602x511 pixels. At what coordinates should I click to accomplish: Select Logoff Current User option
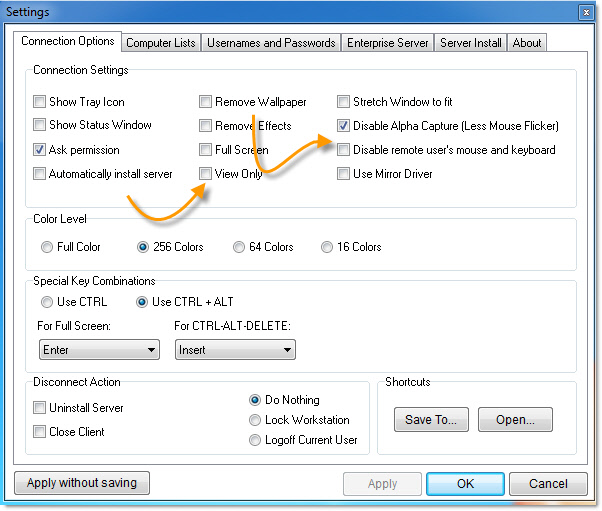coord(255,440)
